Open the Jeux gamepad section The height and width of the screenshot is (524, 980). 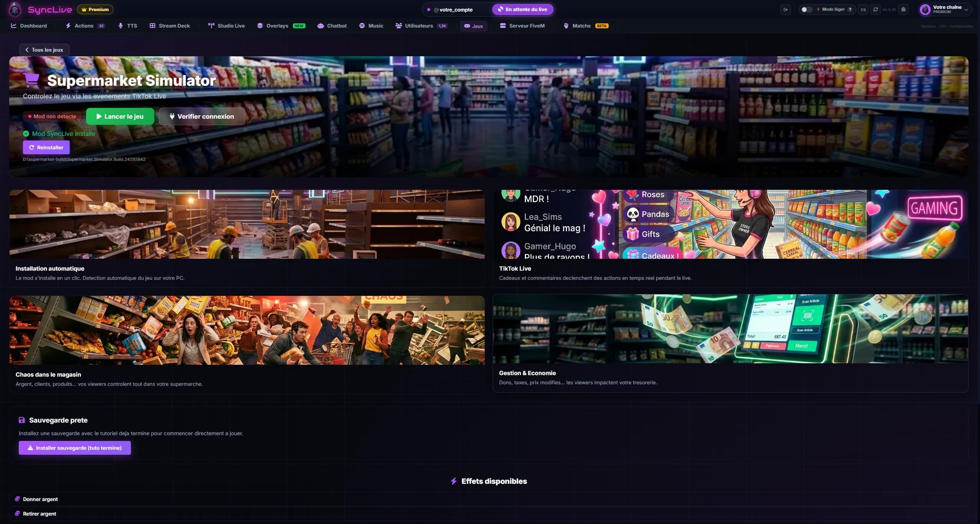[x=474, y=26]
